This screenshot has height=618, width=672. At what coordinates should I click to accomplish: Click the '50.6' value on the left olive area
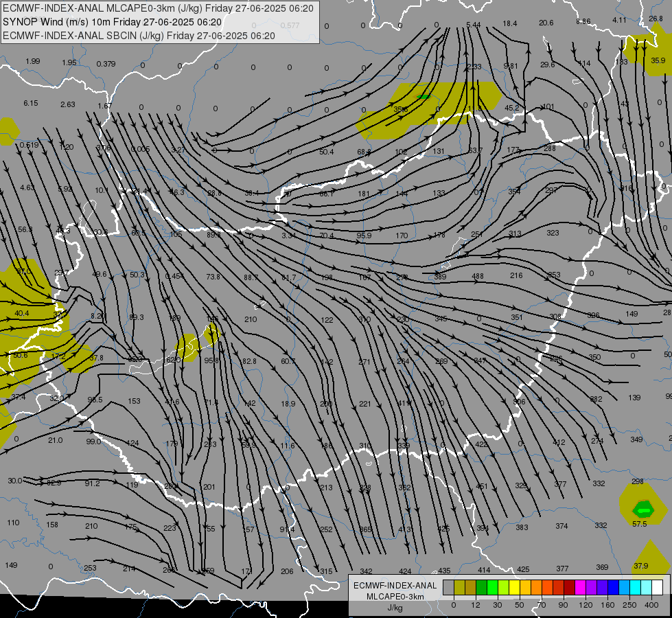(x=20, y=355)
